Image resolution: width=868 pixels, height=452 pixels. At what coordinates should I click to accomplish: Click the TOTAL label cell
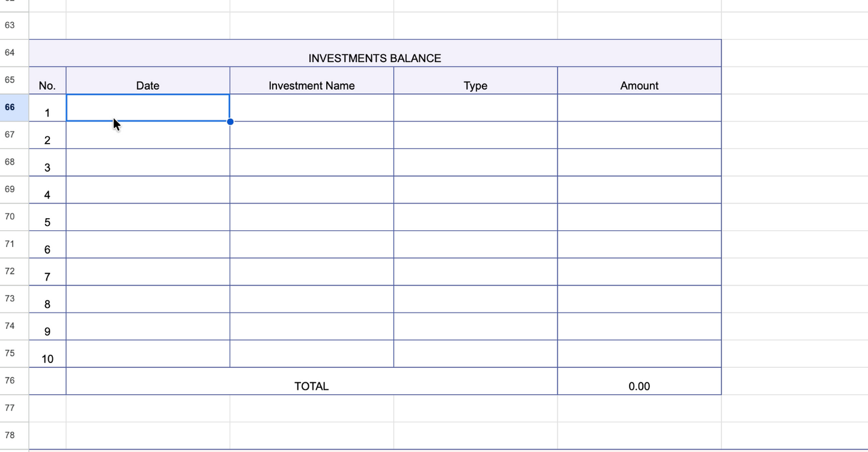[x=312, y=381]
